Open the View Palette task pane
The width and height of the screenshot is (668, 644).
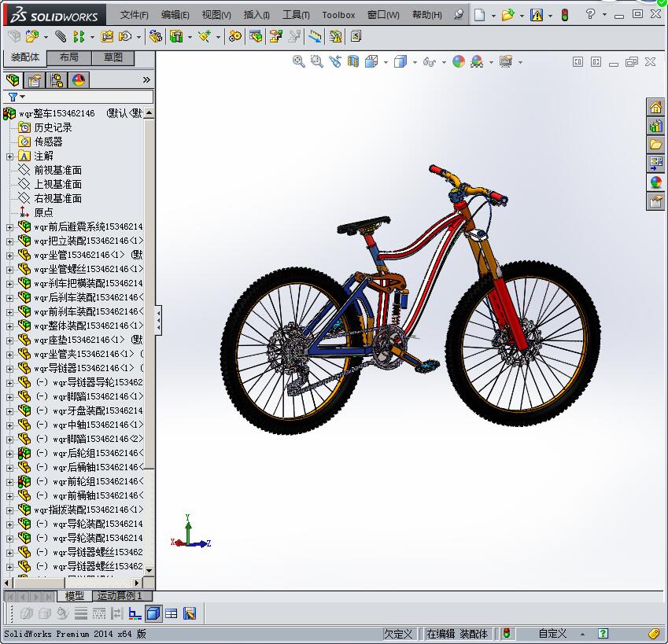(x=655, y=164)
